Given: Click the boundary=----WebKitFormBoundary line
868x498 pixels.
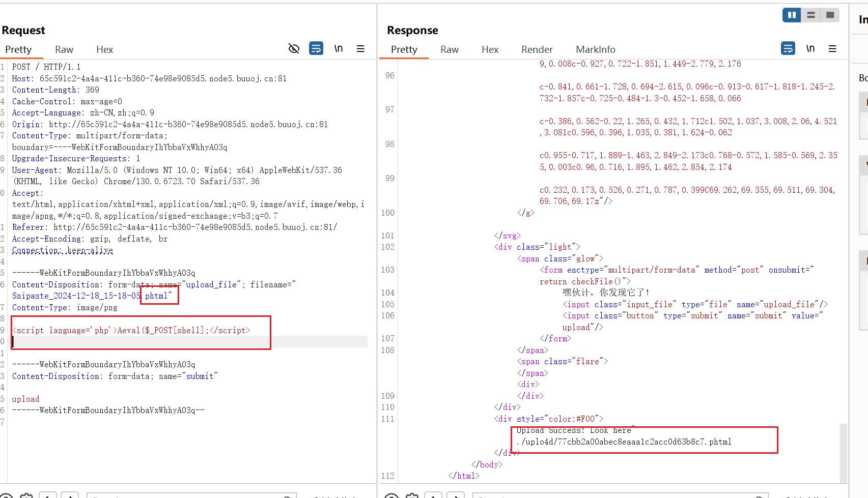Looking at the screenshot, I should point(120,148).
